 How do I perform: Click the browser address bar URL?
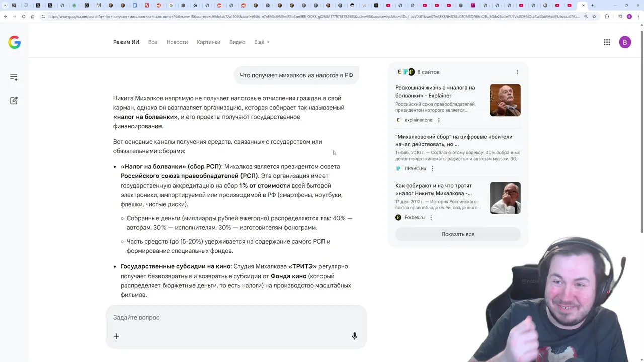tap(313, 16)
